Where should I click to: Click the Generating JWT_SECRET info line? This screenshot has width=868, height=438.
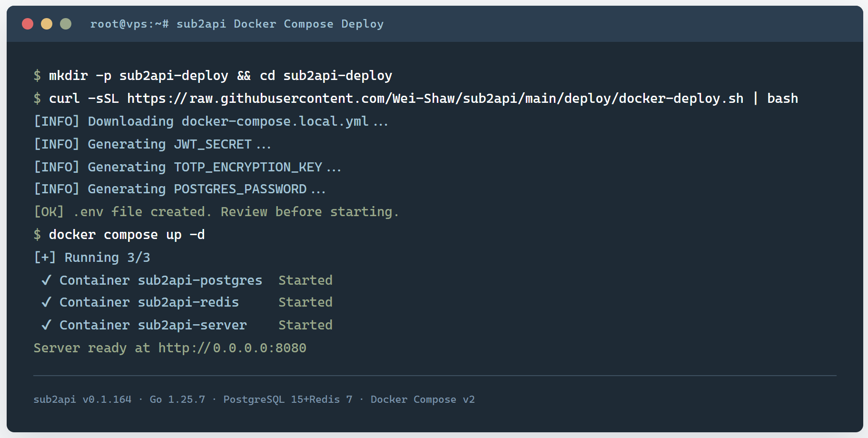coord(152,144)
